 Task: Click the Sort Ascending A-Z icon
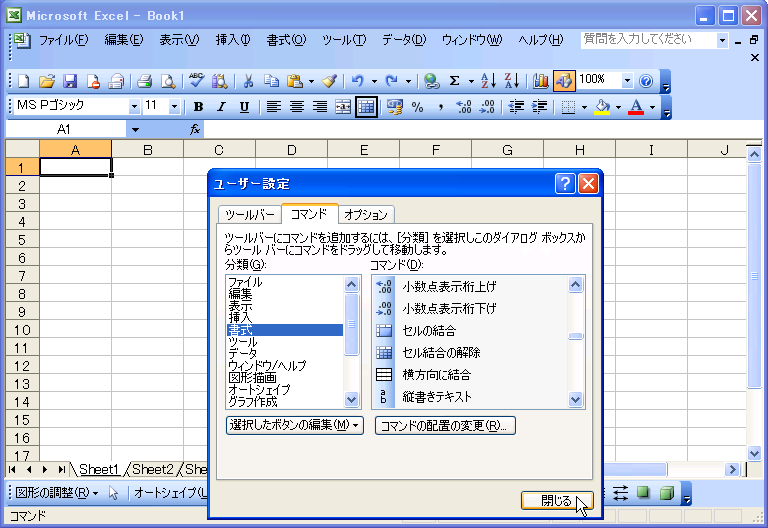point(488,81)
